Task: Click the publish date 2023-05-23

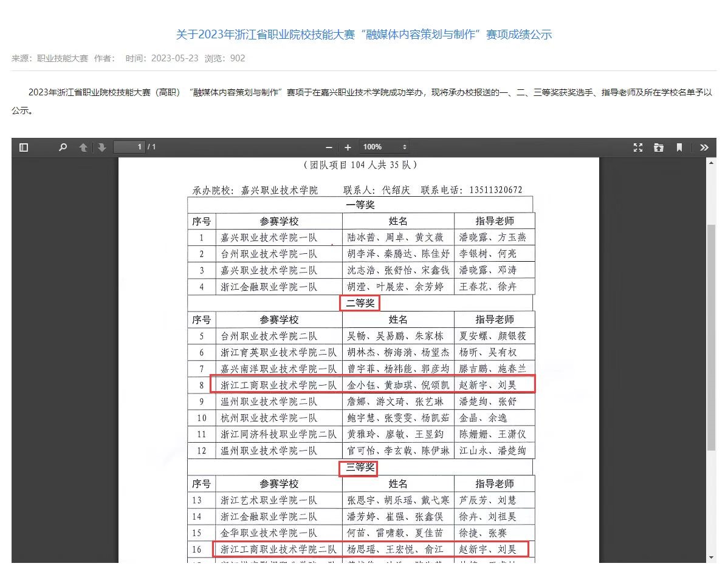Action: point(174,58)
